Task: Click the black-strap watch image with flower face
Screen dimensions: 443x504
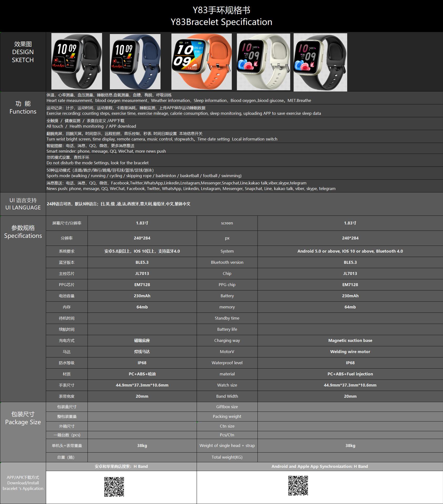Action: pos(320,62)
